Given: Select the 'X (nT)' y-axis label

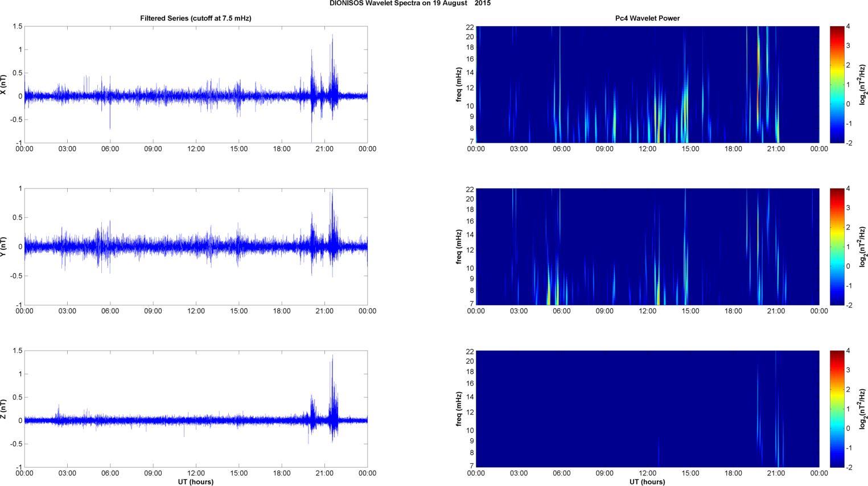Looking at the screenshot, I should click(3, 85).
